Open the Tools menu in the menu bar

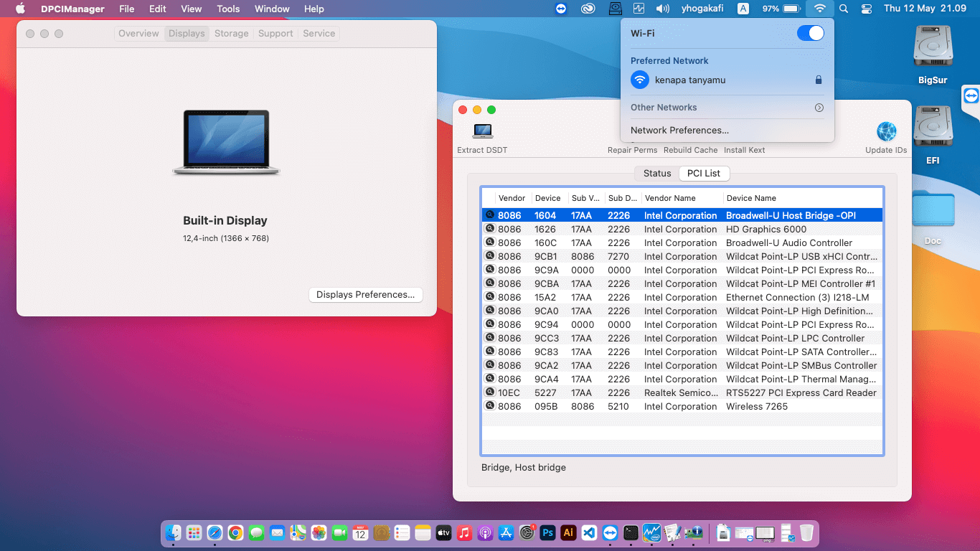[x=228, y=9]
